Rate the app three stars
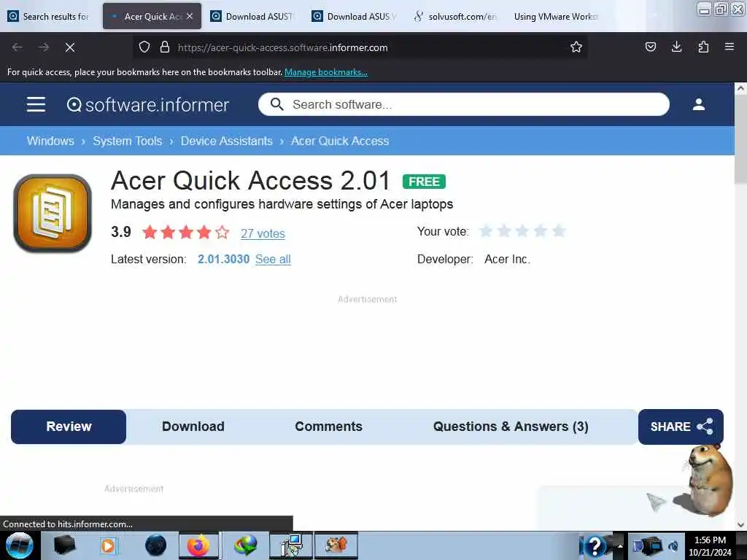 point(522,231)
